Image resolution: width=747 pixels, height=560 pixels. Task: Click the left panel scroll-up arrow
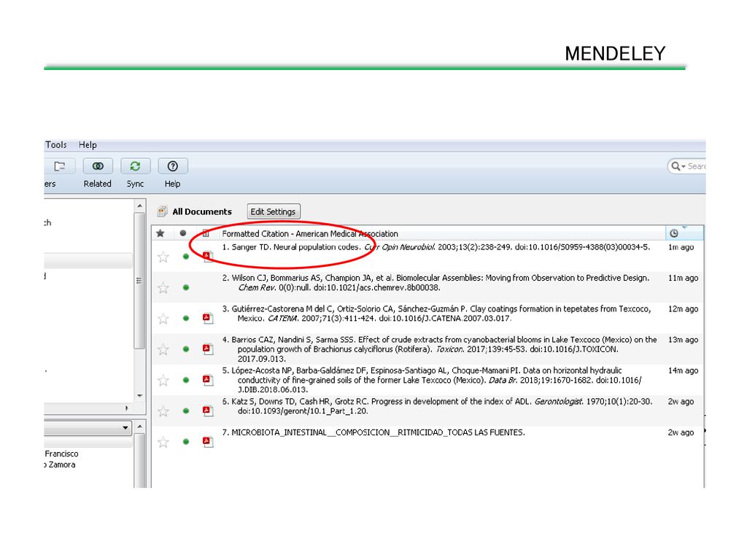tap(139, 206)
